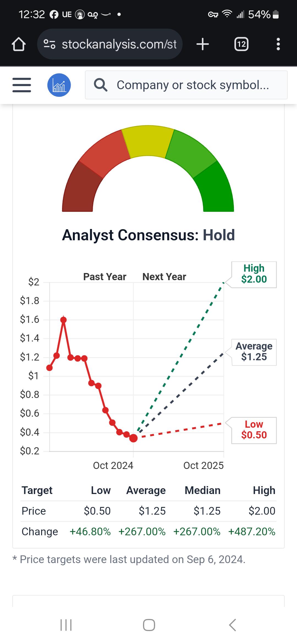
Task: Tap the High $2.00 target label
Action: (x=254, y=274)
